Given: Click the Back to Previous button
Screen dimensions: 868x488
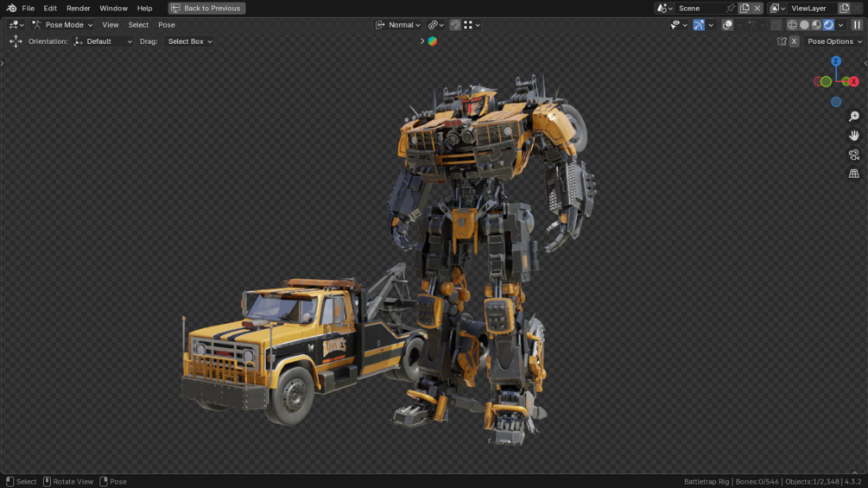Looking at the screenshot, I should click(x=206, y=9).
